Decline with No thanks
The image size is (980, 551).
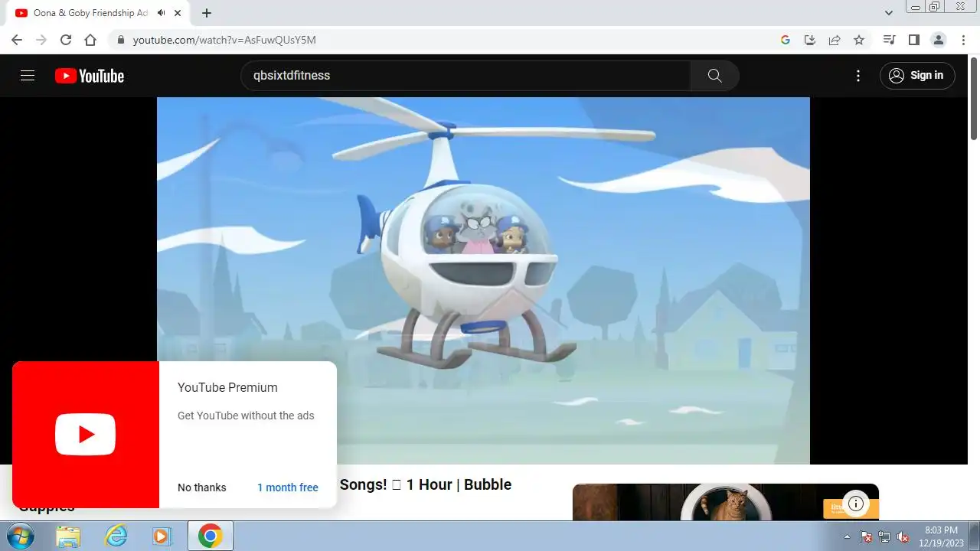202,487
